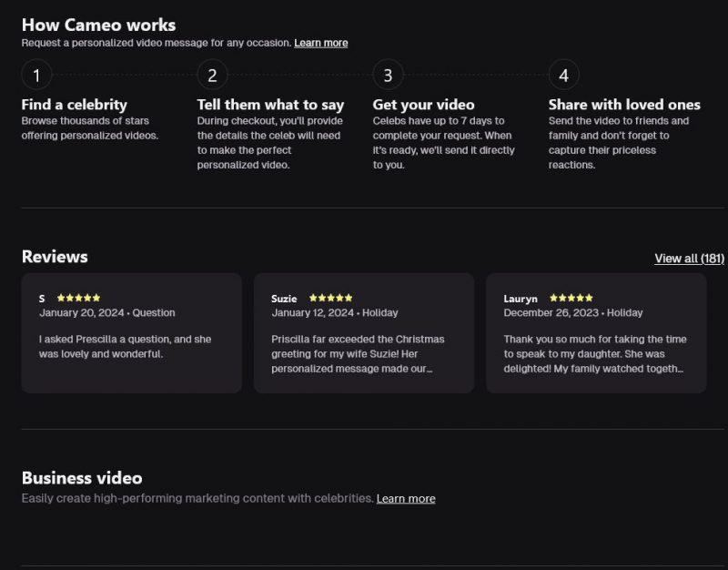Click the Business video heading
This screenshot has height=570, width=728.
[x=82, y=478]
